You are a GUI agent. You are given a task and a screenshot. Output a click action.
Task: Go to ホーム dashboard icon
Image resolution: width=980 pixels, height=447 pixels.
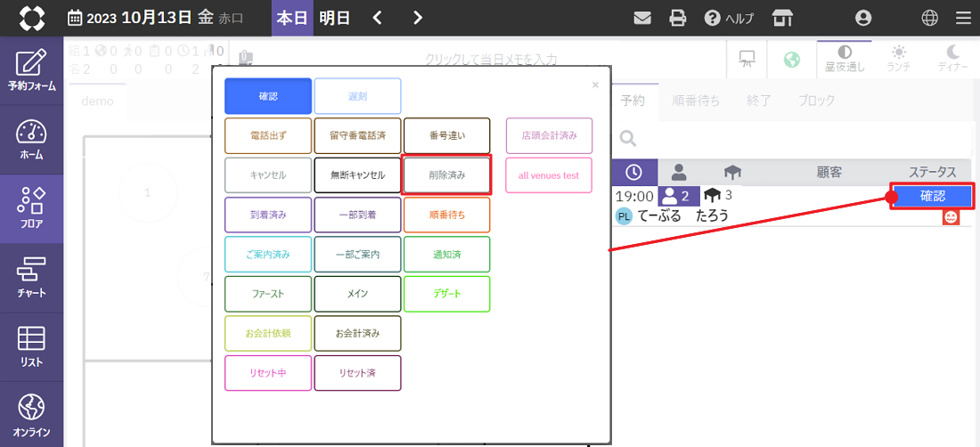tap(31, 139)
